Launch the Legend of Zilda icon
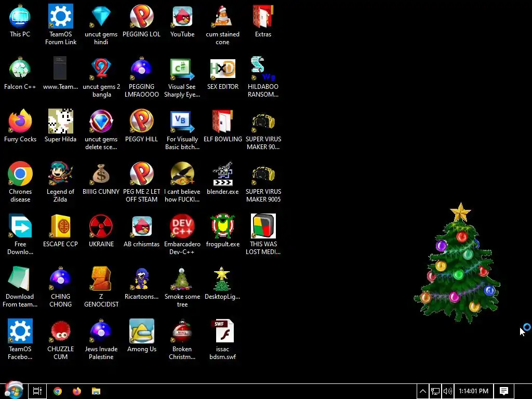Viewport: 532px width, 399px height. (60, 174)
